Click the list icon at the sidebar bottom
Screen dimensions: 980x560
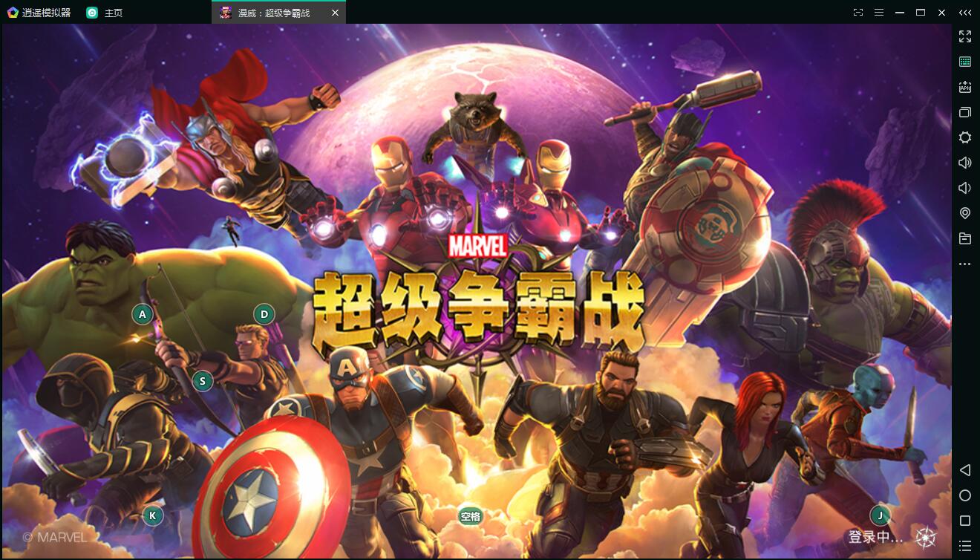(x=965, y=546)
